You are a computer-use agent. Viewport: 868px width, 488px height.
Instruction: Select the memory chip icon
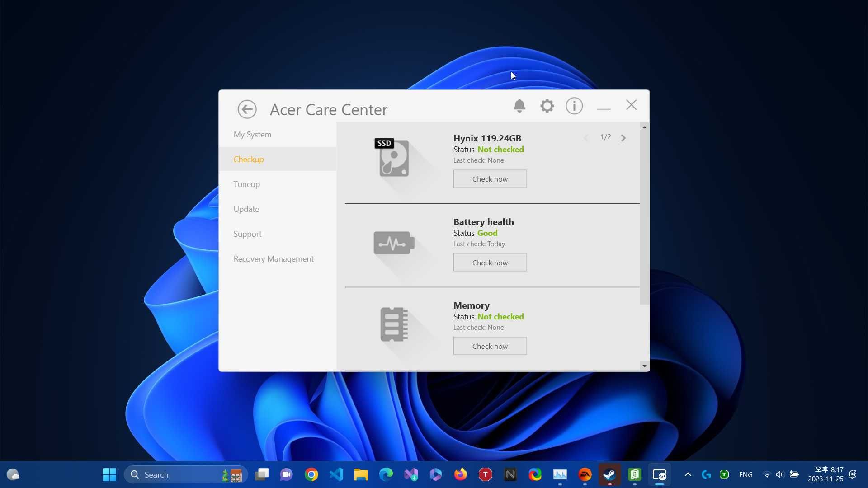coord(394,324)
